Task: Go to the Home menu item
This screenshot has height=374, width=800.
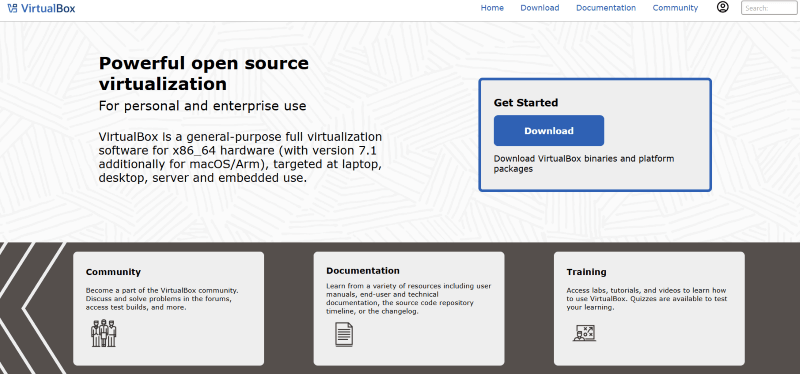Action: [492, 8]
